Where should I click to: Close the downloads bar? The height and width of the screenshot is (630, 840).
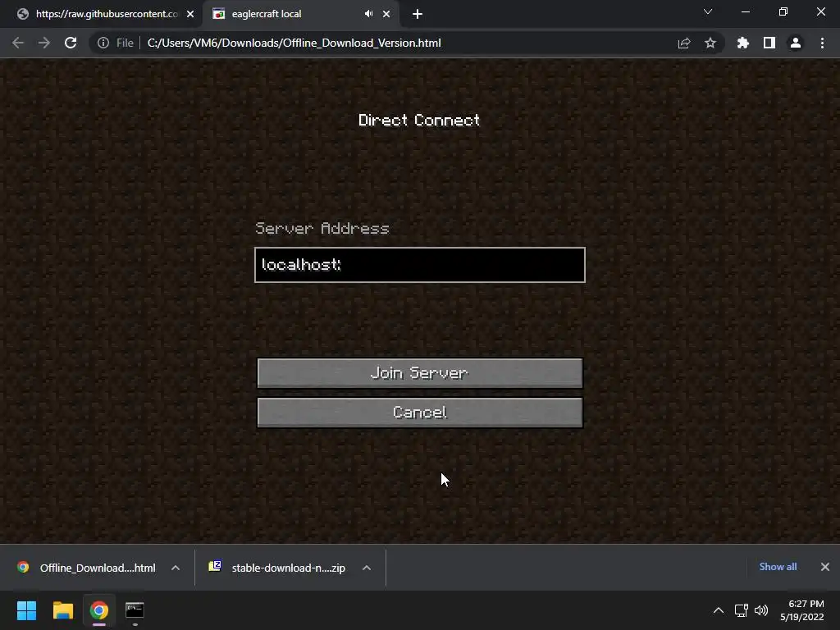825,567
